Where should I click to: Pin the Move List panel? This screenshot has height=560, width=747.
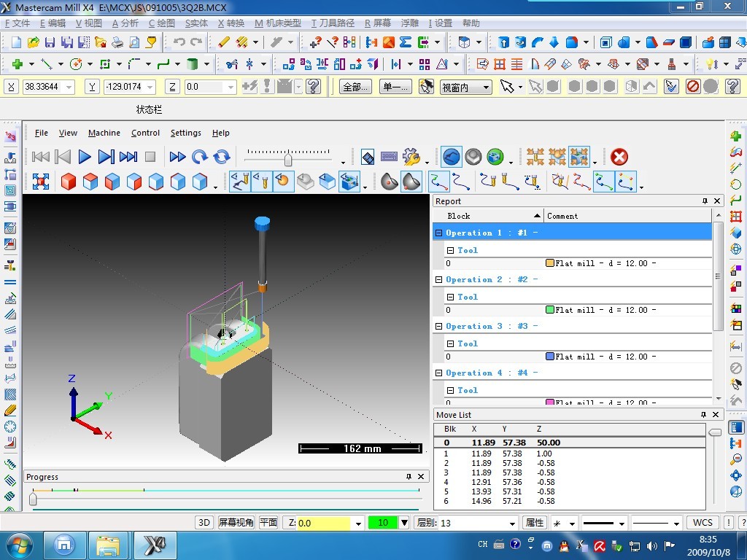pyautogui.click(x=703, y=415)
